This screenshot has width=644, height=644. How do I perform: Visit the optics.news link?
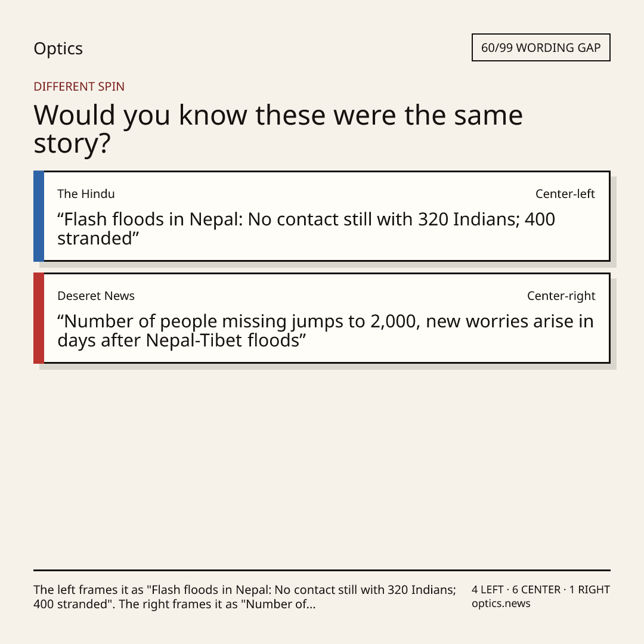[x=501, y=603]
